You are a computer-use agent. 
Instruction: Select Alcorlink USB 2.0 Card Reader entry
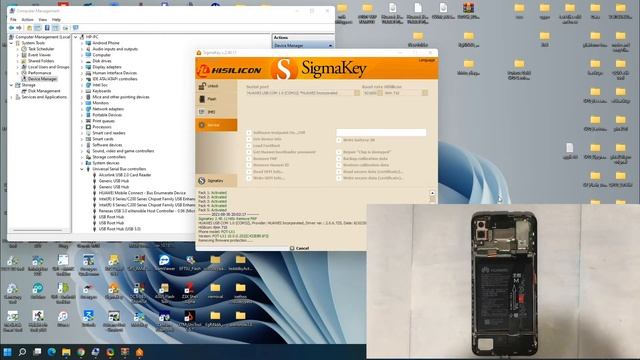(125, 175)
